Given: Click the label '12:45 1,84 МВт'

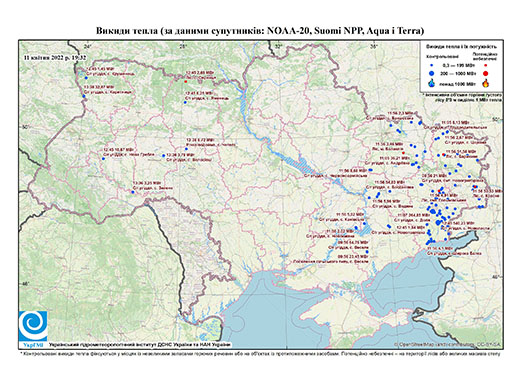Looking at the screenshot, I should [410, 227].
